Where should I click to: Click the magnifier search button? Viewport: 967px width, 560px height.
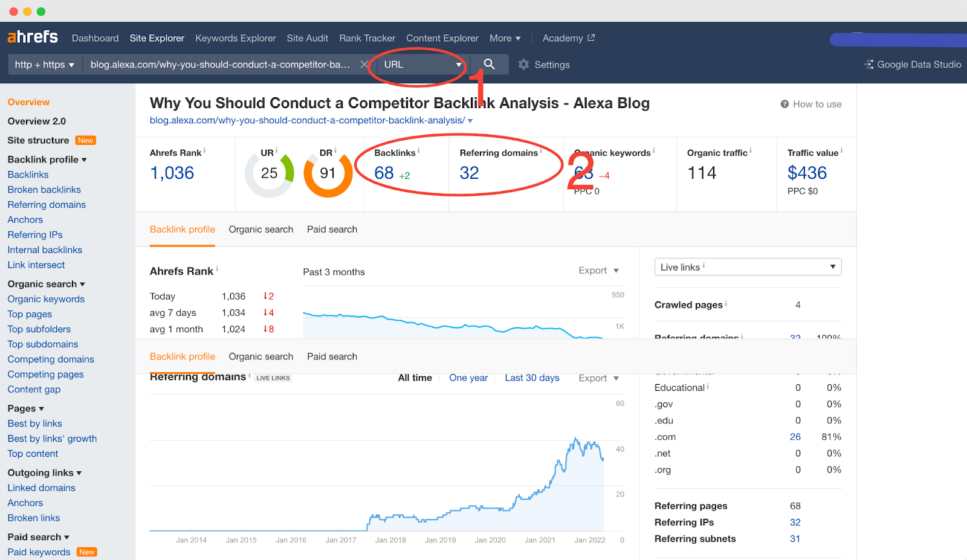[489, 64]
